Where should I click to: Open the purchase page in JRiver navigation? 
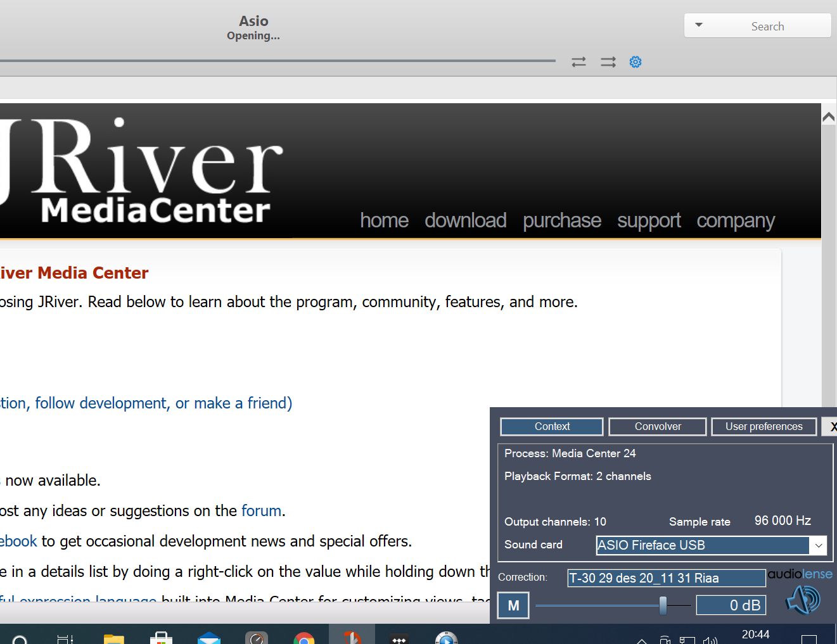pyautogui.click(x=562, y=220)
